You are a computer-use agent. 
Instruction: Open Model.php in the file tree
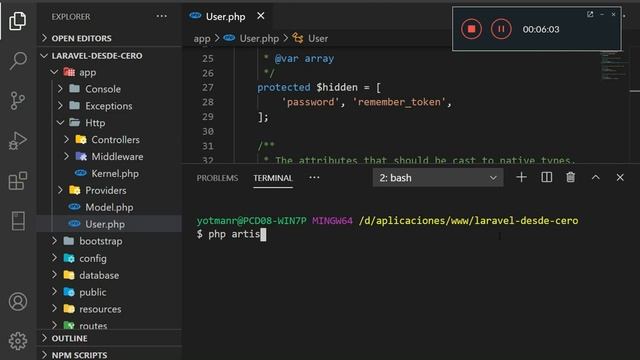pos(109,207)
